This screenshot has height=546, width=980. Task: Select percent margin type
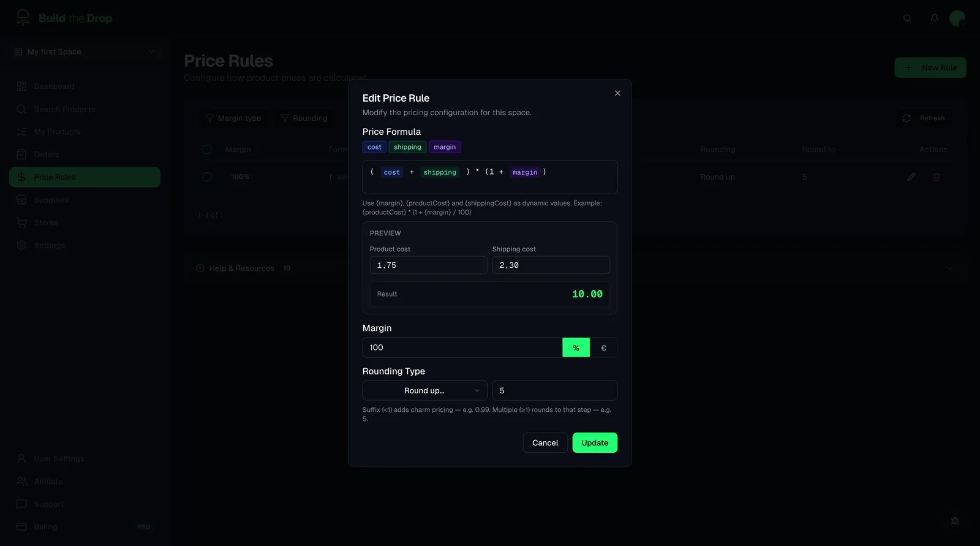click(x=576, y=347)
